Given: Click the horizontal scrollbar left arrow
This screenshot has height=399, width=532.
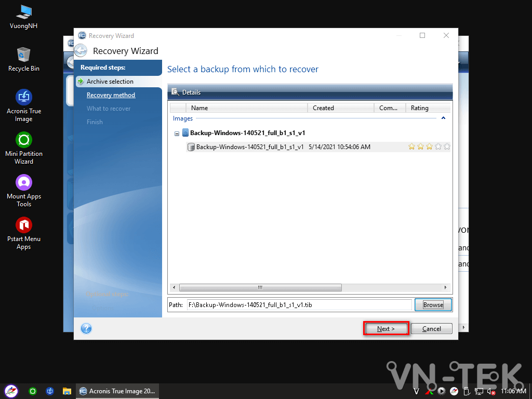Looking at the screenshot, I should pos(174,288).
